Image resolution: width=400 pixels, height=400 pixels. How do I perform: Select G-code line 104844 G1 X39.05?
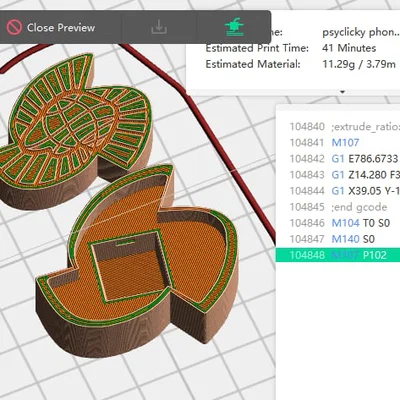point(338,191)
